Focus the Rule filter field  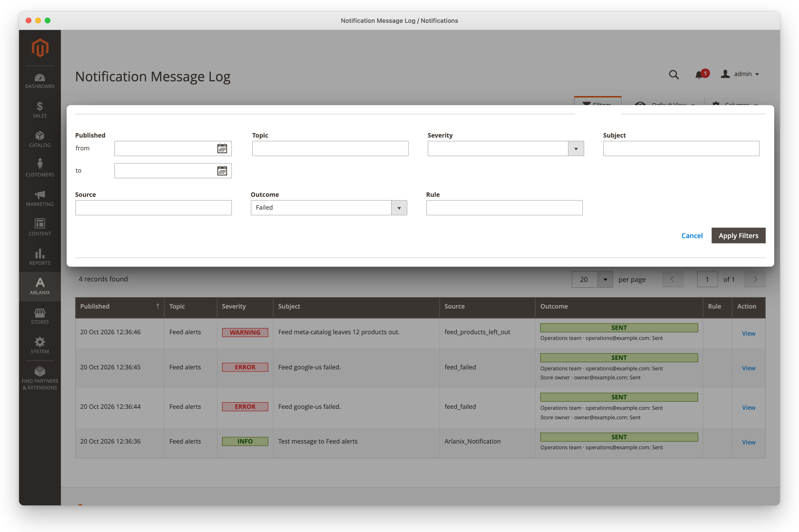point(505,208)
